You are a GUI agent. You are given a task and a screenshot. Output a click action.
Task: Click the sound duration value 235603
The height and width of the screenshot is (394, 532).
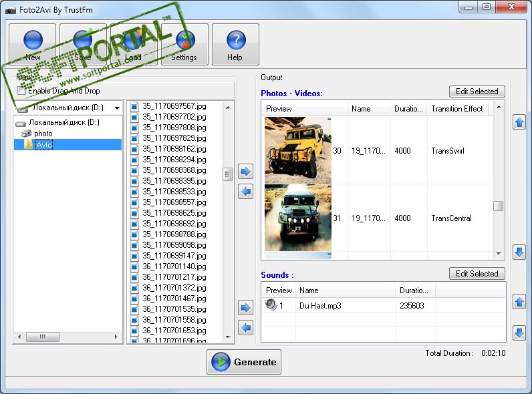pyautogui.click(x=412, y=306)
